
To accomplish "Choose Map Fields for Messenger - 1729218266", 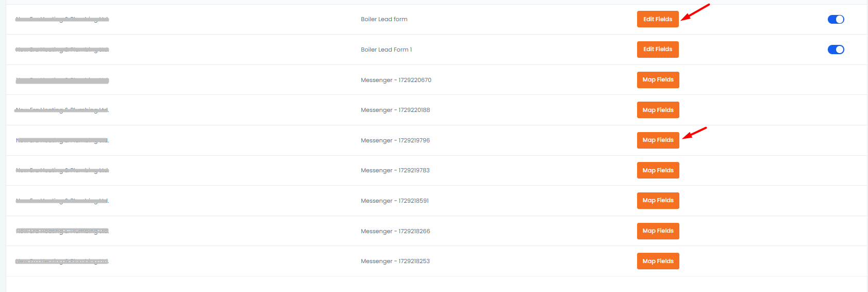I will (x=658, y=231).
